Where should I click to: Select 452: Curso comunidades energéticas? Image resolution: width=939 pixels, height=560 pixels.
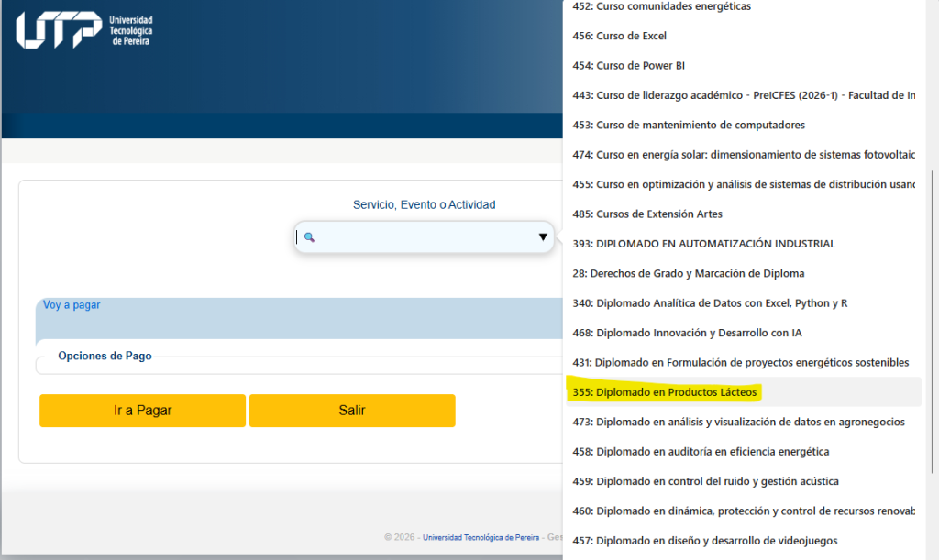tap(660, 6)
